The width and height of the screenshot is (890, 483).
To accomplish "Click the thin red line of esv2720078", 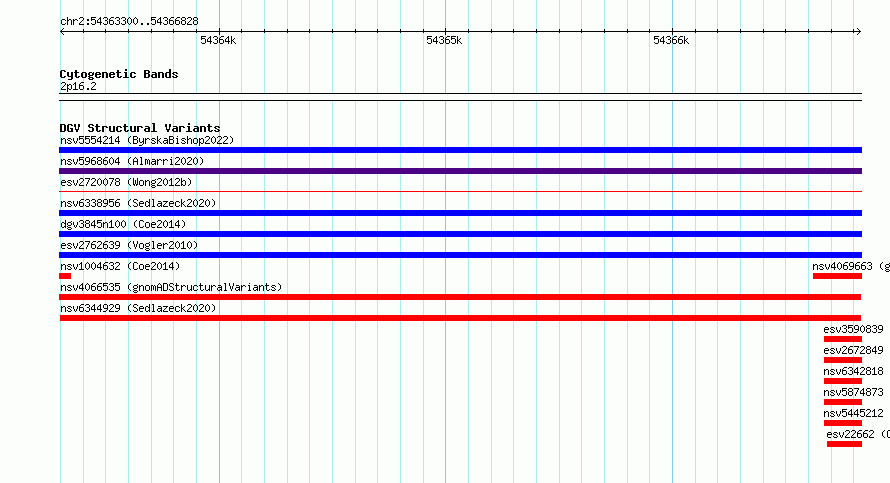I will pos(460,192).
